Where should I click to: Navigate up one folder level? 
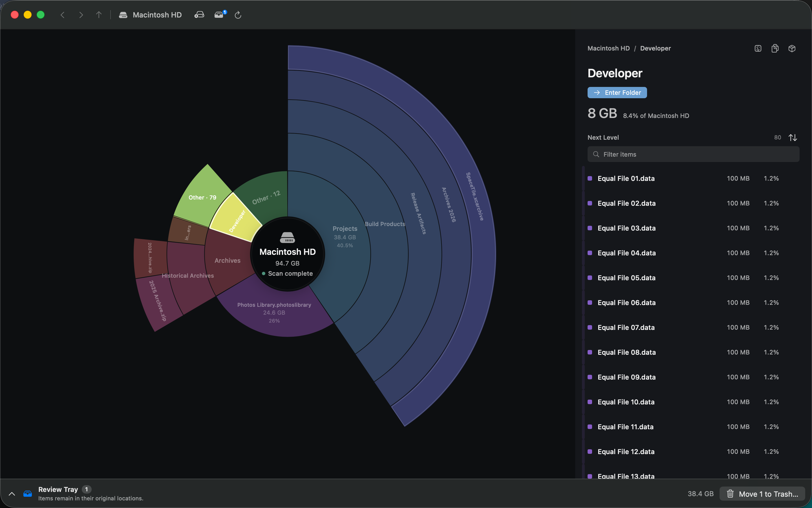99,15
